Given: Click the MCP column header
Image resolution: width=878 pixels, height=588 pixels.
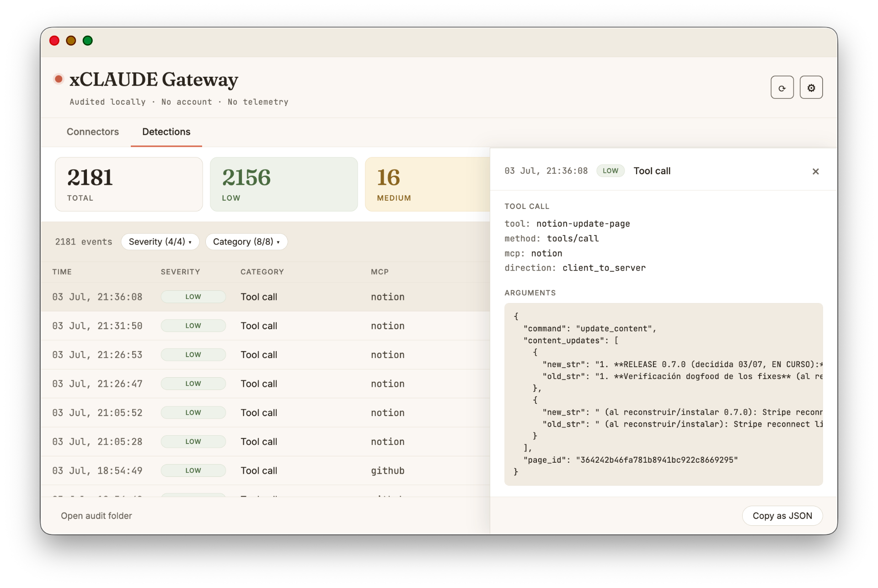Looking at the screenshot, I should point(380,272).
